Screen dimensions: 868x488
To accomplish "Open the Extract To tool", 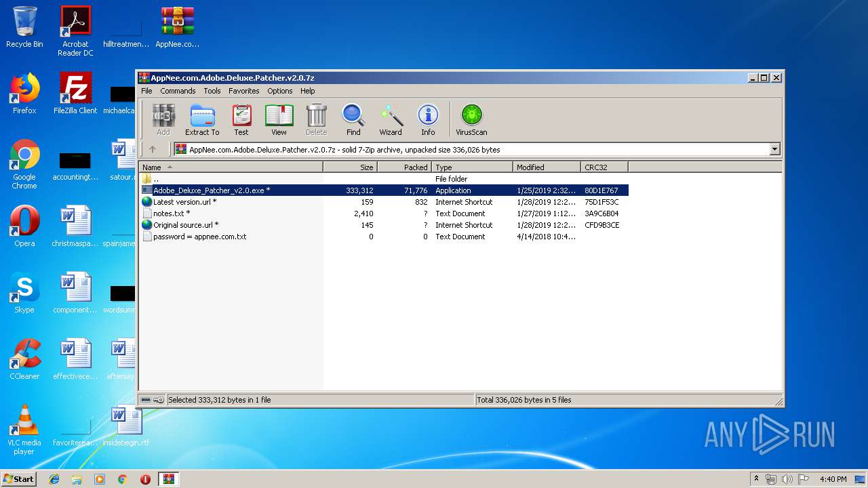I will pos(202,120).
